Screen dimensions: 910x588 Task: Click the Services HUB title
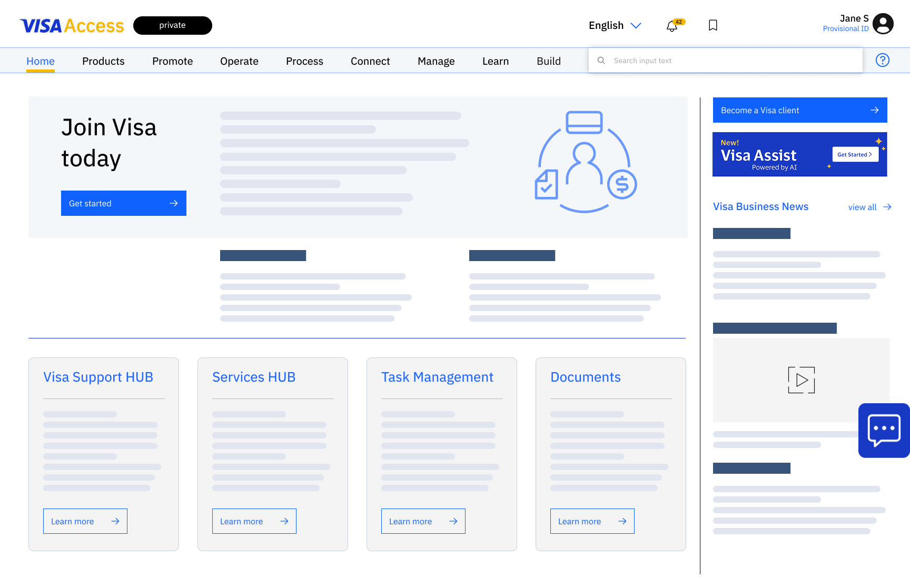(254, 377)
